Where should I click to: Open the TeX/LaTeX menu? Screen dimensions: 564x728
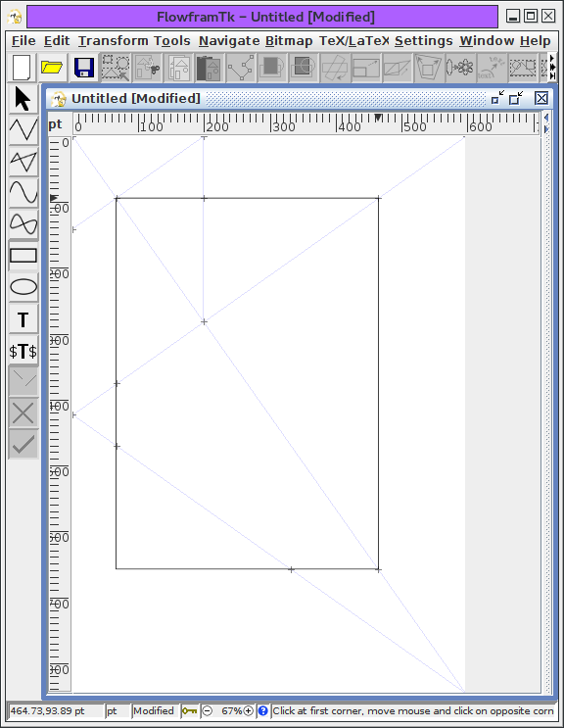(353, 41)
